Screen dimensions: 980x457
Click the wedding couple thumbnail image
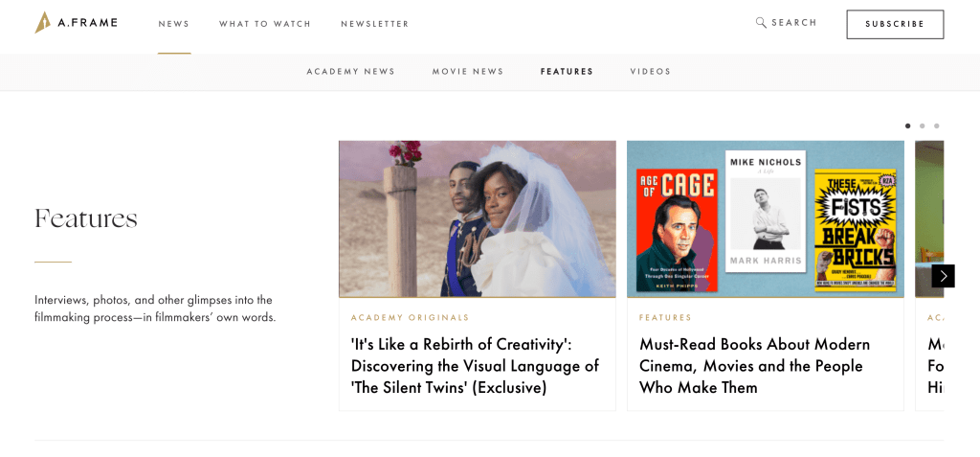(477, 218)
